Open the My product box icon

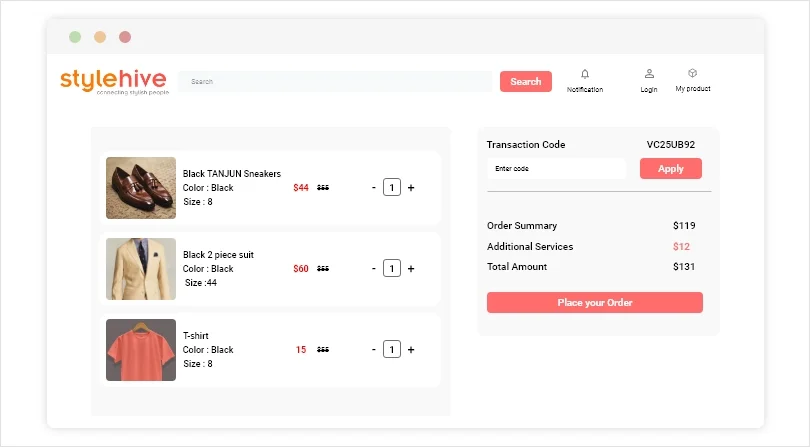pos(693,73)
